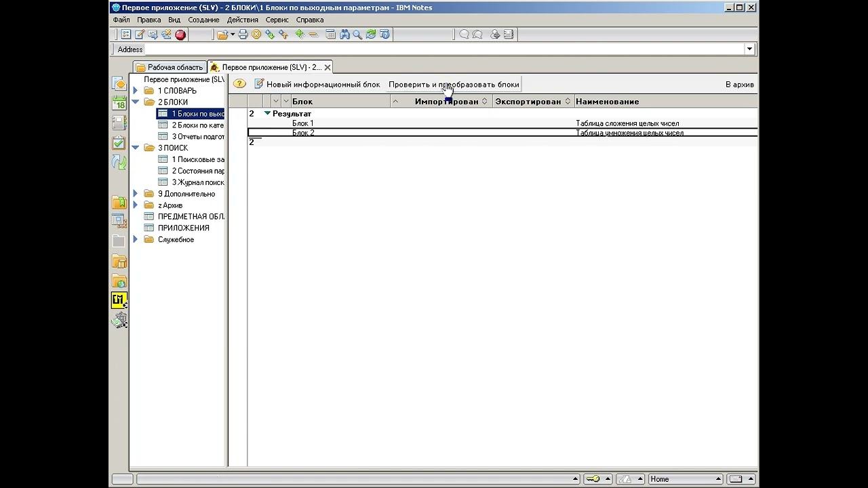Click the yellow help question-mark icon

pyautogui.click(x=239, y=84)
